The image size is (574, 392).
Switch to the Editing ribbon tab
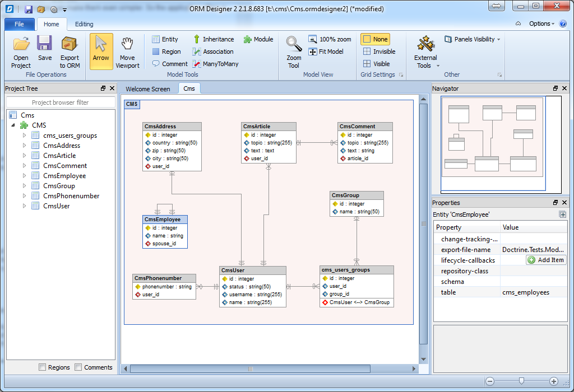point(84,24)
